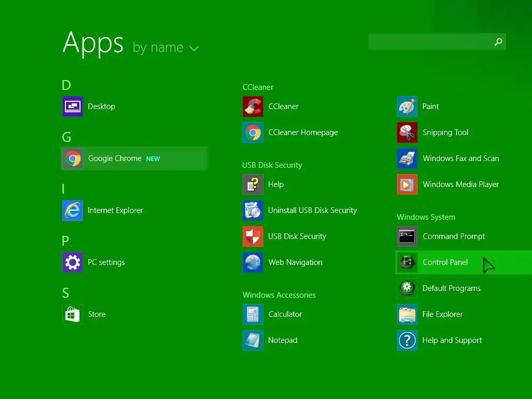The image size is (532, 399).
Task: Open Windows Fax and Scan icon
Action: (407, 158)
